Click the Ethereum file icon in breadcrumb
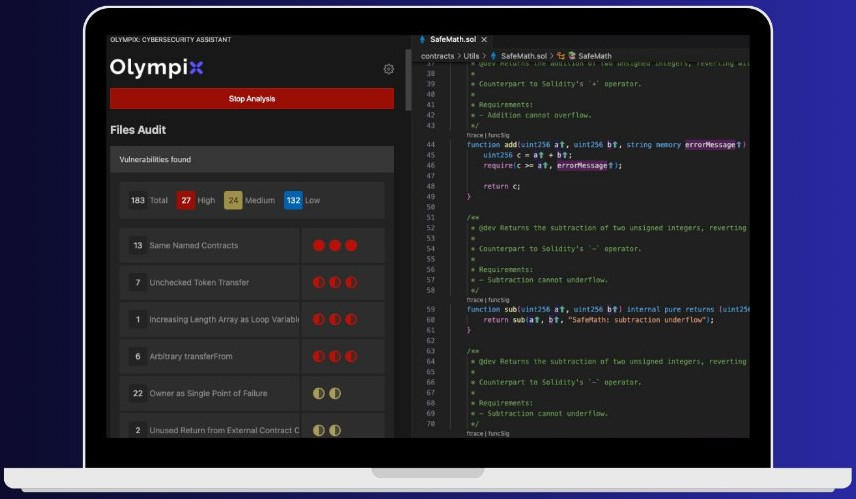The height and width of the screenshot is (499, 856). (494, 56)
